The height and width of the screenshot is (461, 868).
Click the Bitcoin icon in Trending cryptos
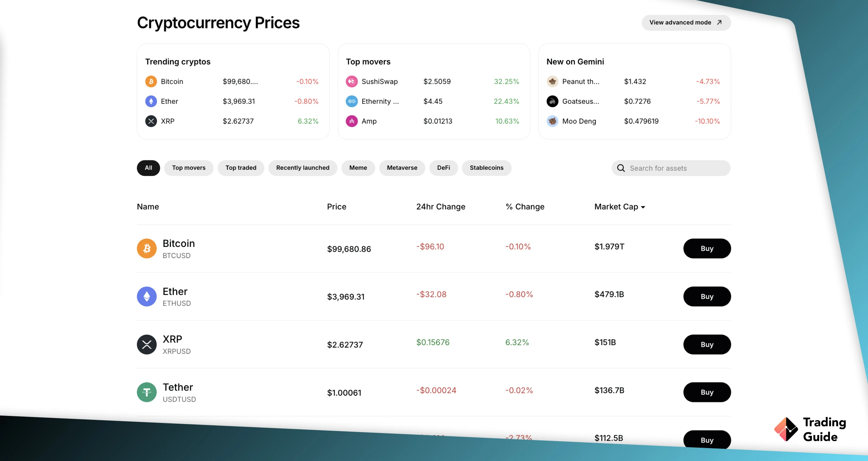tap(151, 82)
